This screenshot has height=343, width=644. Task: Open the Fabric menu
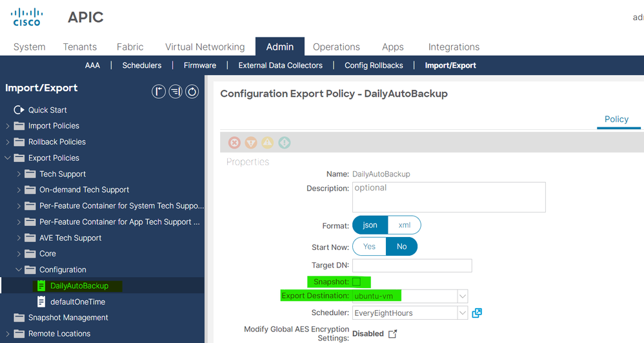pos(130,47)
